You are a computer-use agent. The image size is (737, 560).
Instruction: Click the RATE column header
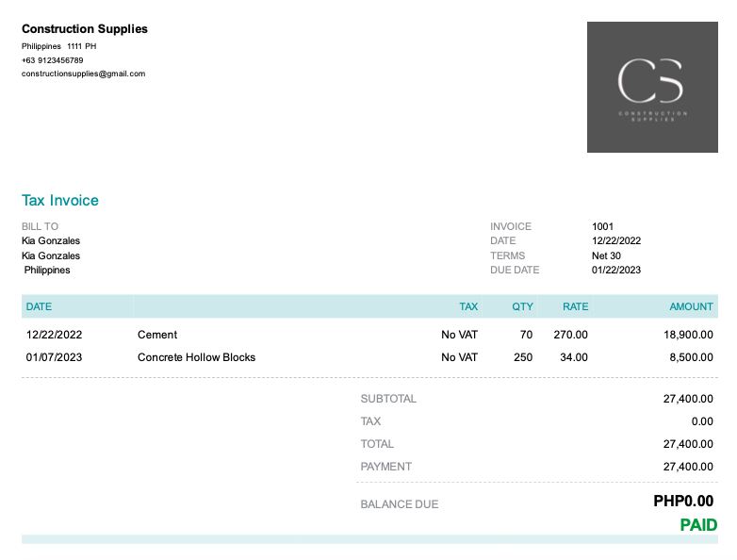[575, 306]
